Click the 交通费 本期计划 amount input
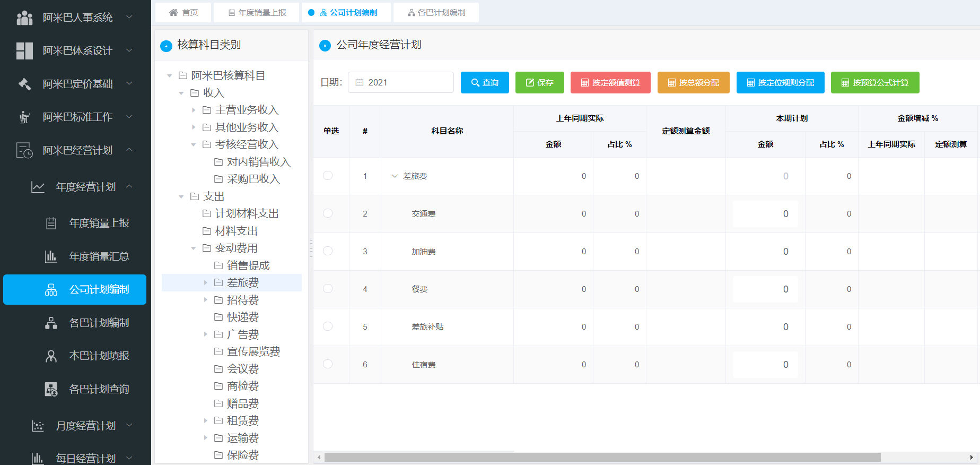The height and width of the screenshot is (465, 980). tap(765, 214)
